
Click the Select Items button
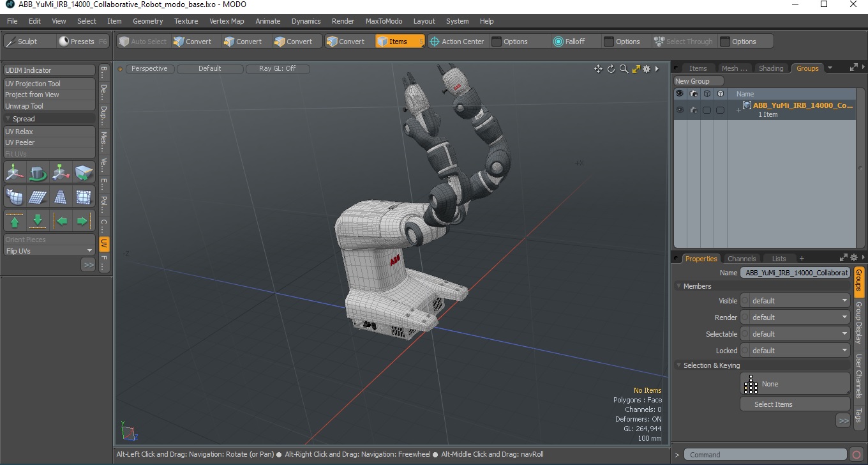pos(795,404)
